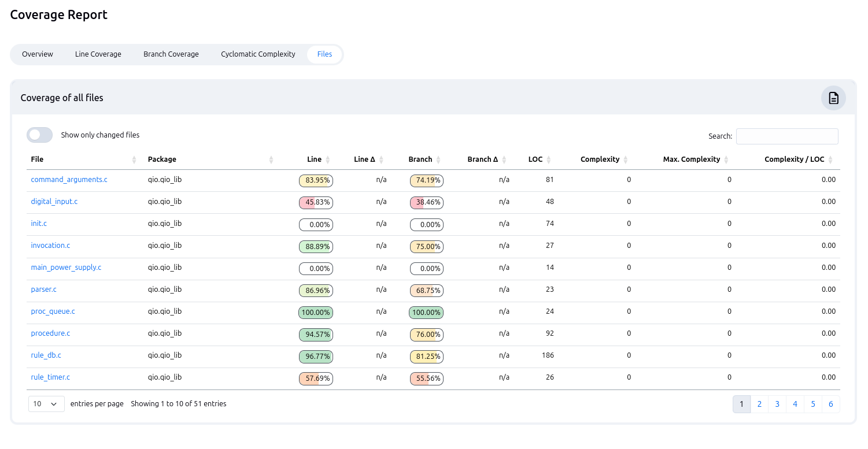Sort by Line column arrows
Viewport: 868px width, 449px height.
pyautogui.click(x=328, y=159)
